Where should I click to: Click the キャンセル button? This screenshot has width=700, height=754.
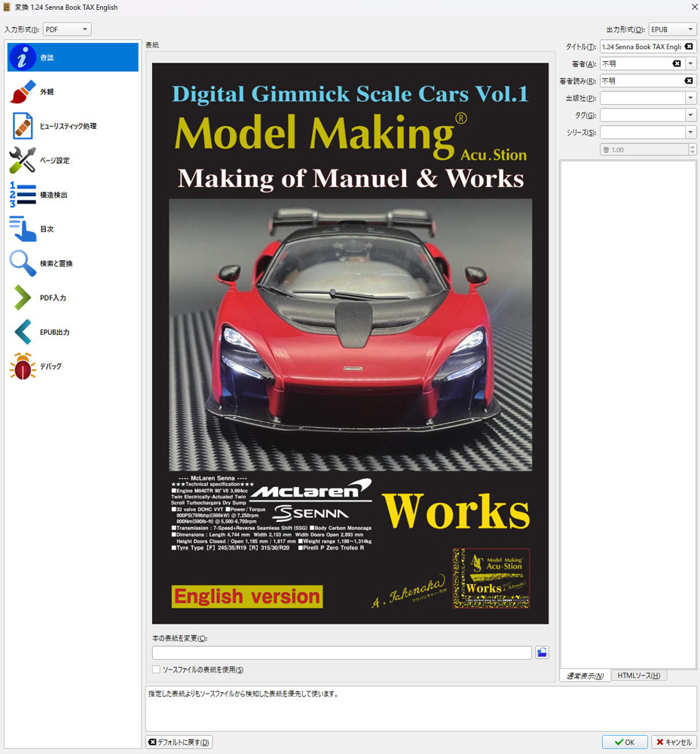pyautogui.click(x=674, y=742)
